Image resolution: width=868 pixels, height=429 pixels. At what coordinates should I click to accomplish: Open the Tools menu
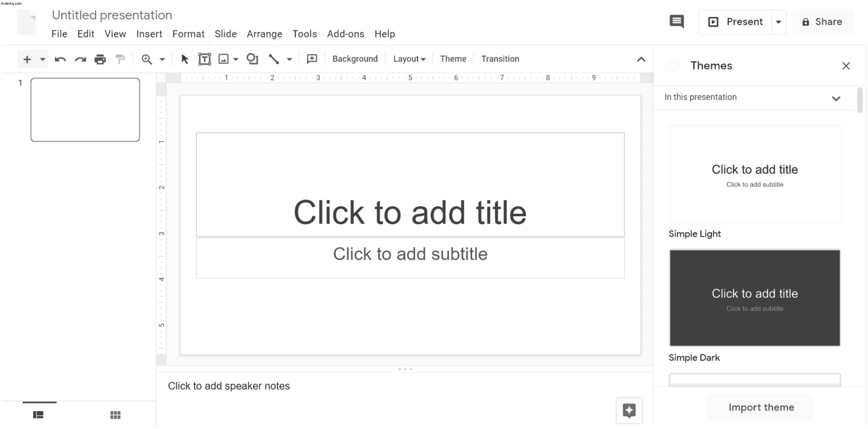point(304,34)
